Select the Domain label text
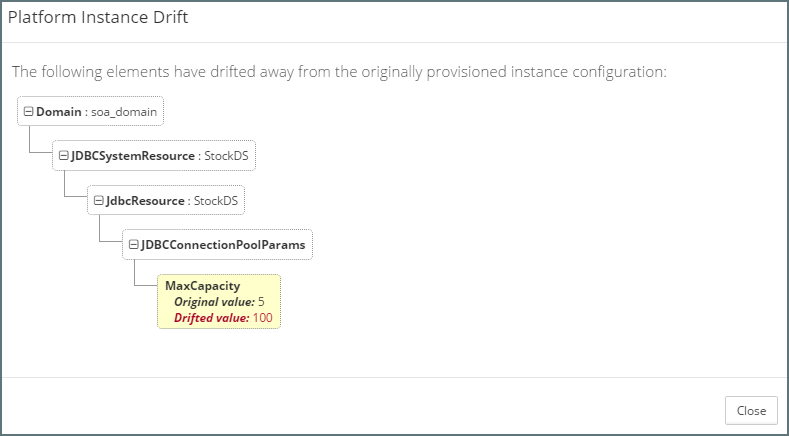Image resolution: width=789 pixels, height=436 pixels. pos(59,112)
